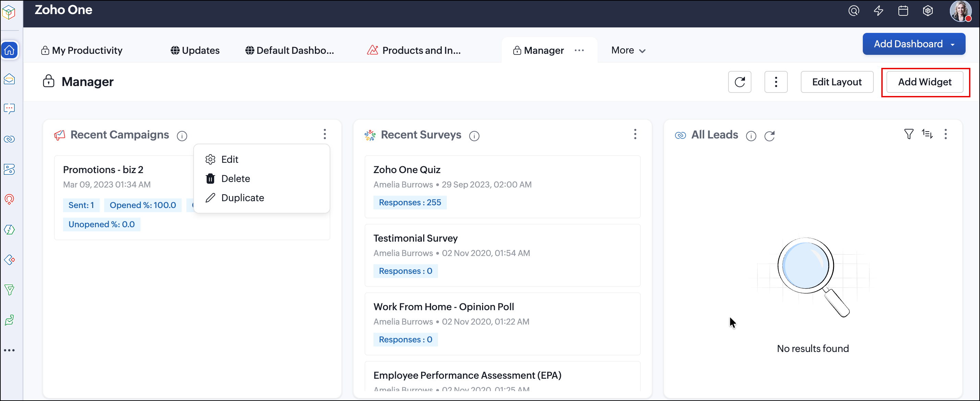Open the user profile avatar
The height and width of the screenshot is (401, 980).
click(961, 11)
